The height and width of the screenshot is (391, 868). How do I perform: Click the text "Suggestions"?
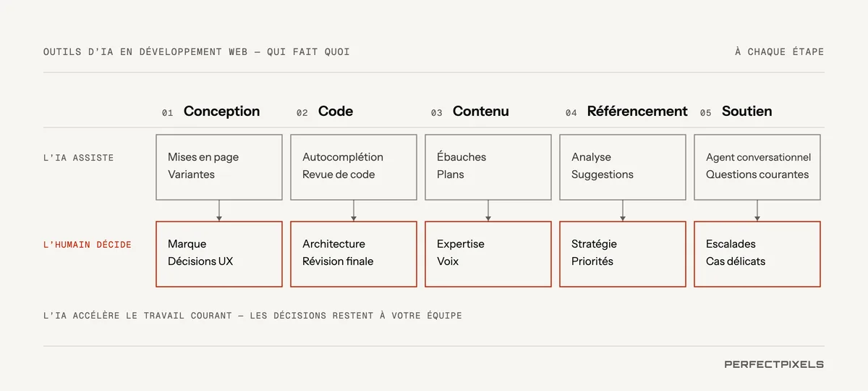coord(603,175)
